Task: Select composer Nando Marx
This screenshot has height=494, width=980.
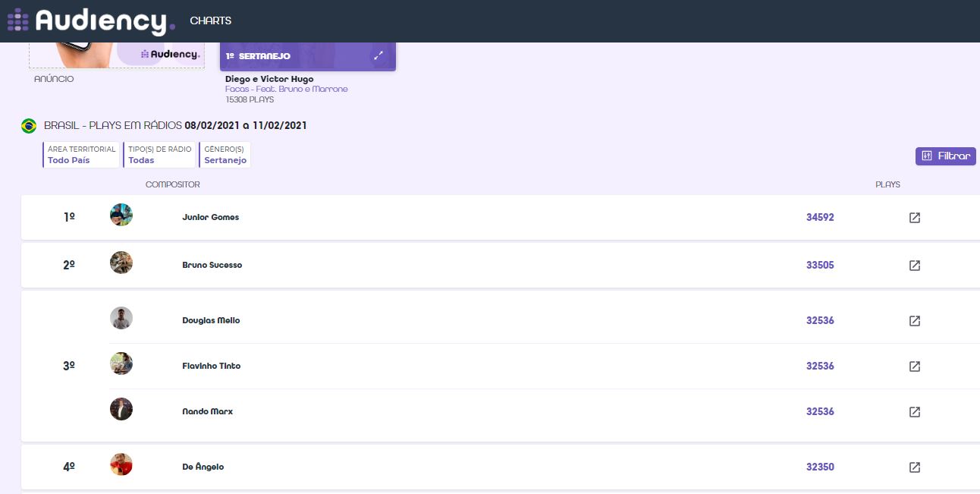Action: pyautogui.click(x=208, y=411)
